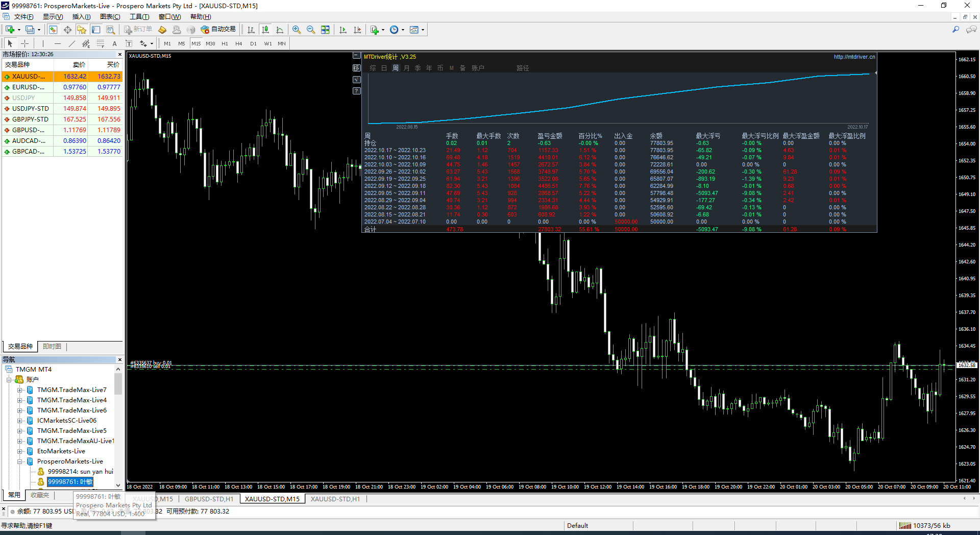The image size is (980, 535).
Task: Expand the Templates dropdown arrow
Action: click(x=423, y=30)
